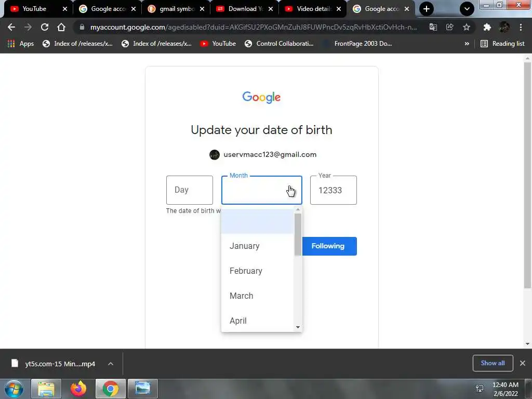Close the downloads bar

tap(523, 363)
